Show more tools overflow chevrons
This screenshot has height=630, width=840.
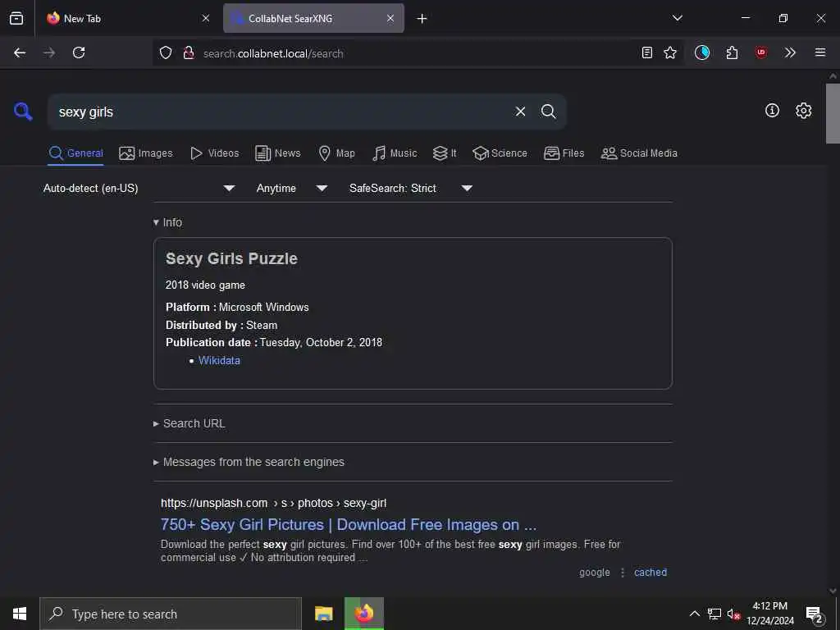[790, 52]
